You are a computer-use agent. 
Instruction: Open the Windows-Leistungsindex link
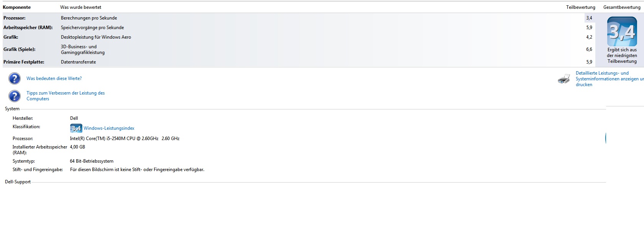pyautogui.click(x=109, y=128)
